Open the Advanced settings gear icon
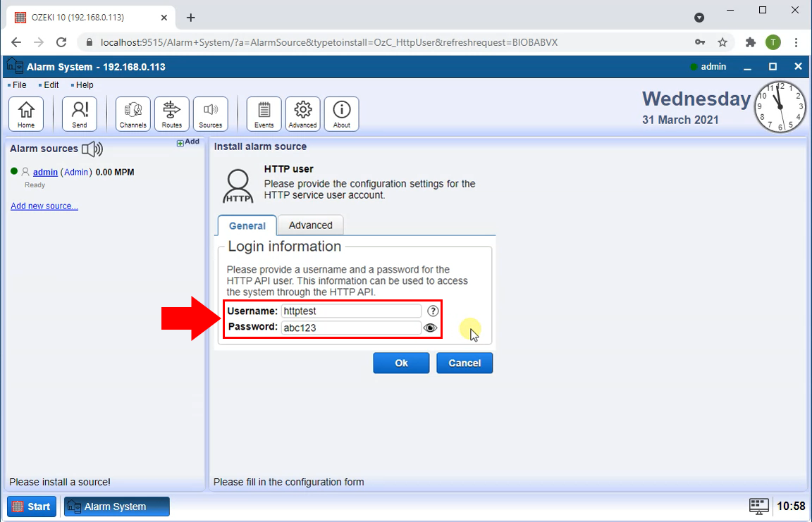 [303, 114]
